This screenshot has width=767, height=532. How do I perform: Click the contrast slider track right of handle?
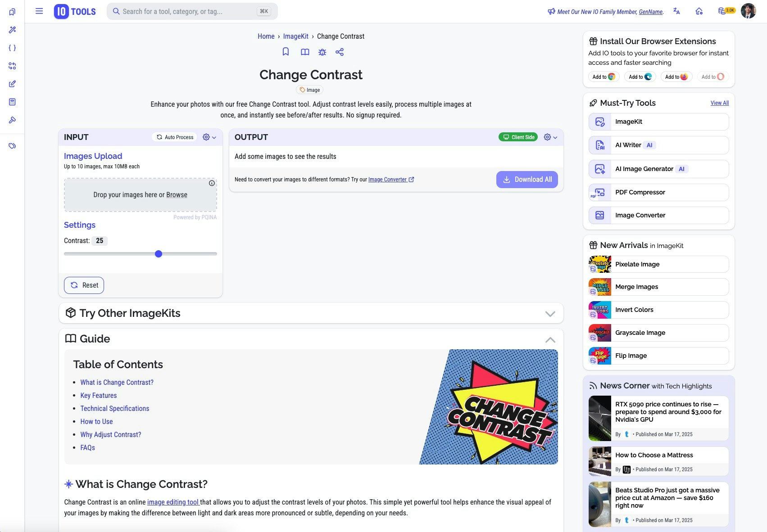(190, 254)
